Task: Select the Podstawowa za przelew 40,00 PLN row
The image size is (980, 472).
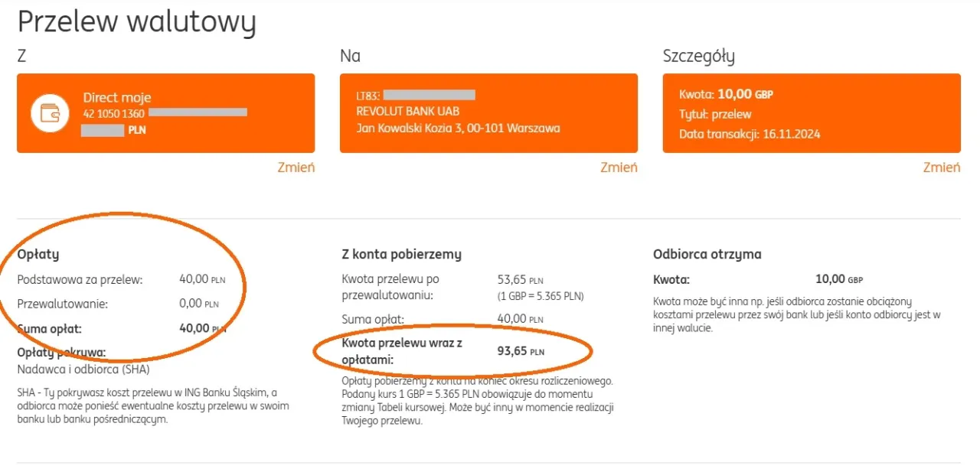Action: [115, 279]
